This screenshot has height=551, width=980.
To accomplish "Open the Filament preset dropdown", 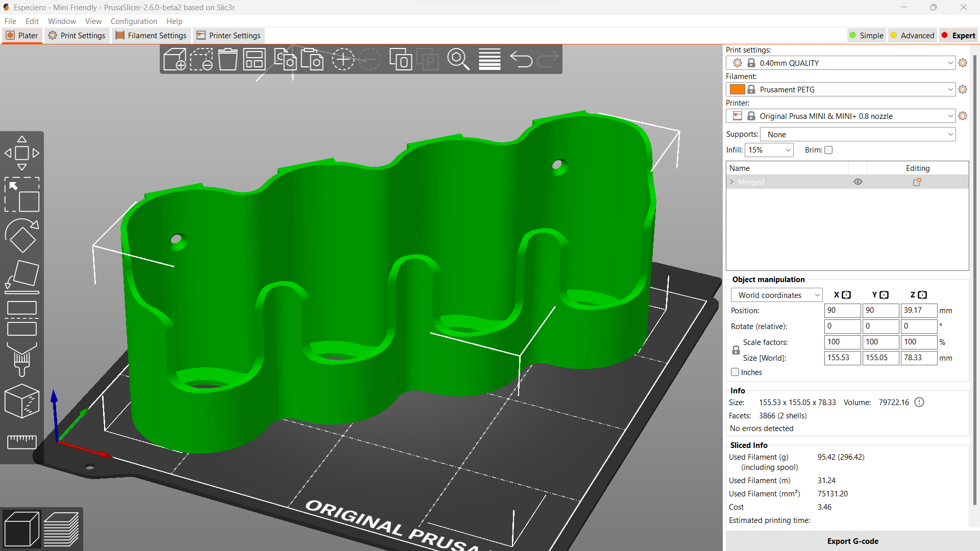I will [840, 90].
